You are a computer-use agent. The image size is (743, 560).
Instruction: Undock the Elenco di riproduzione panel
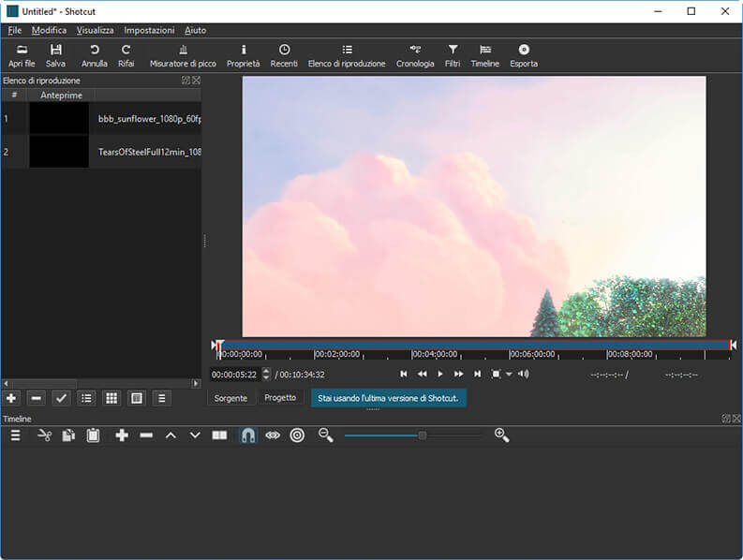pyautogui.click(x=186, y=81)
